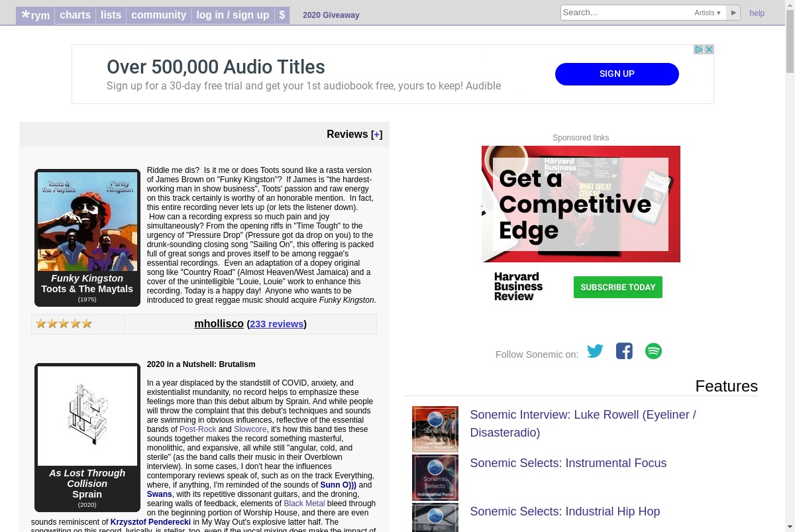Click the '2020 in a Nutshell: Brutalism' heading
Viewport: 795px width, 532px height.
coord(201,364)
